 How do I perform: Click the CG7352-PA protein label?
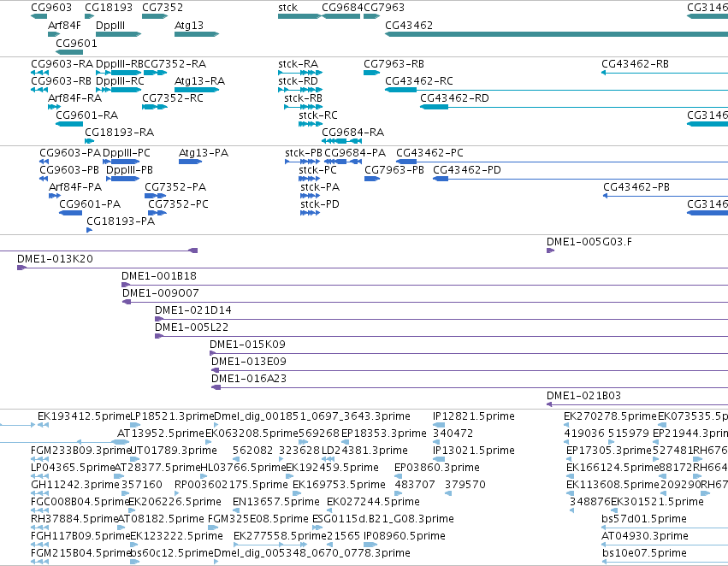pyautogui.click(x=175, y=187)
